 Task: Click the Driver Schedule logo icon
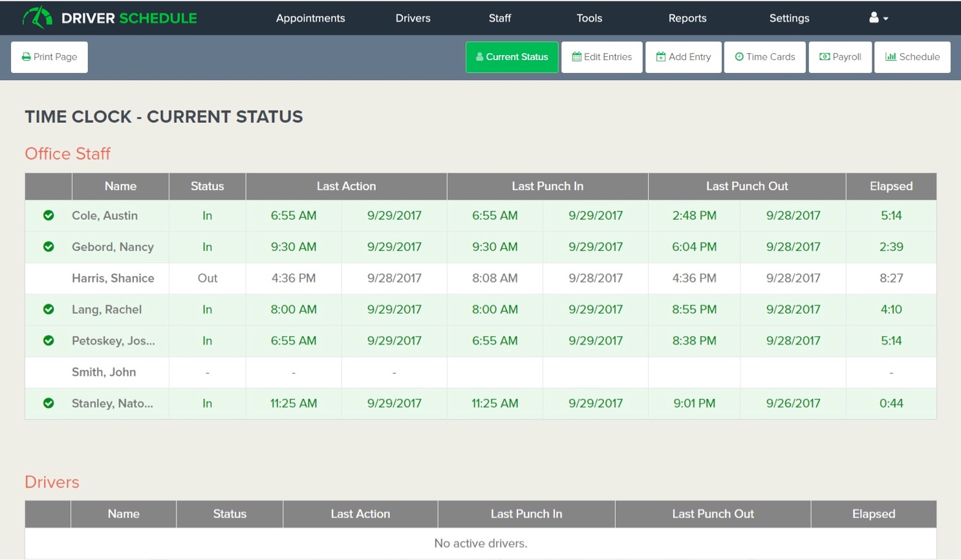pos(38,17)
